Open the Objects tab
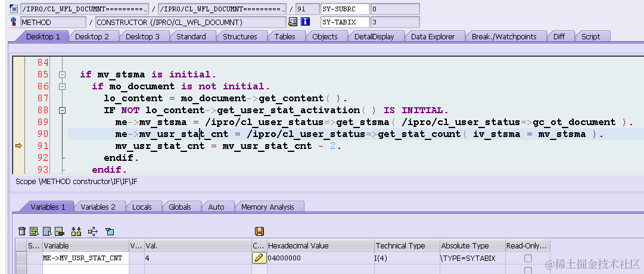This screenshot has height=274, width=644. coord(325,36)
